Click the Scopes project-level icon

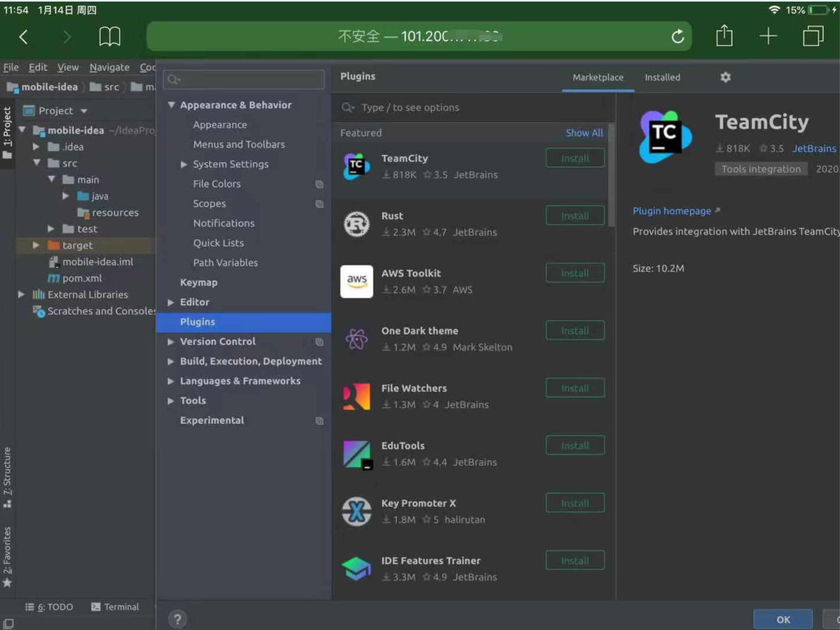click(319, 204)
